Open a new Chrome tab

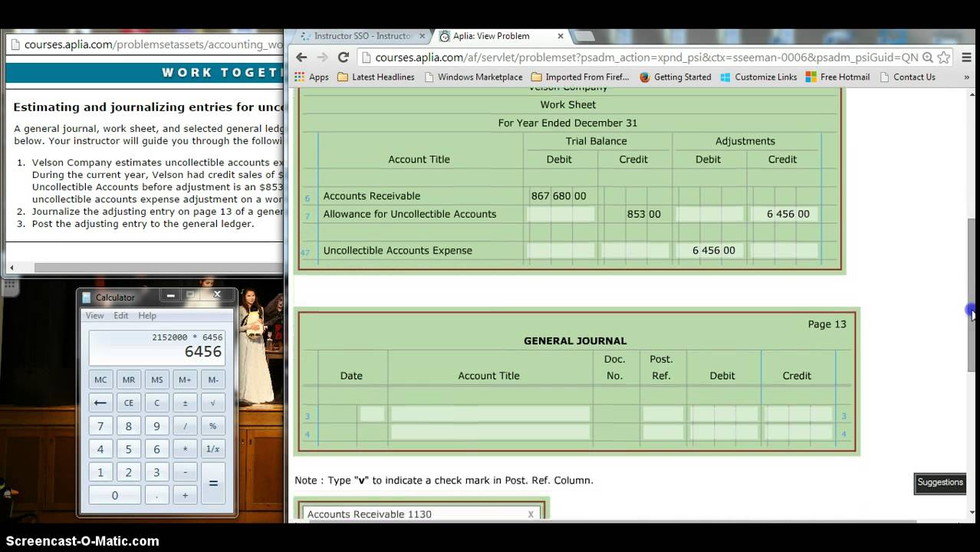click(584, 36)
